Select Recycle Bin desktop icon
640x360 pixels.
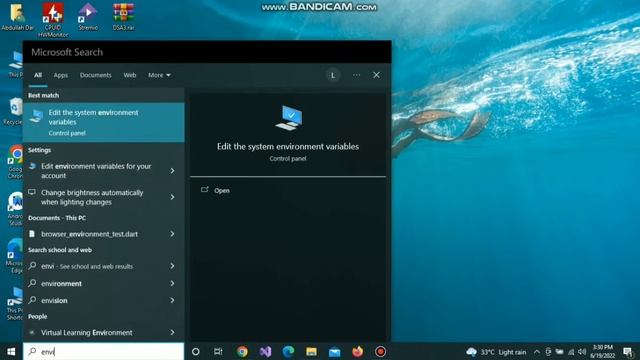[x=15, y=111]
